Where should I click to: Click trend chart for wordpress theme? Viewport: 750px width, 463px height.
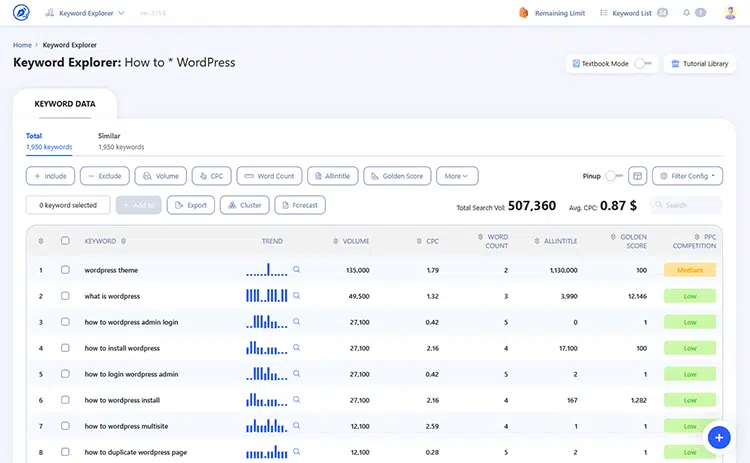(x=266, y=270)
